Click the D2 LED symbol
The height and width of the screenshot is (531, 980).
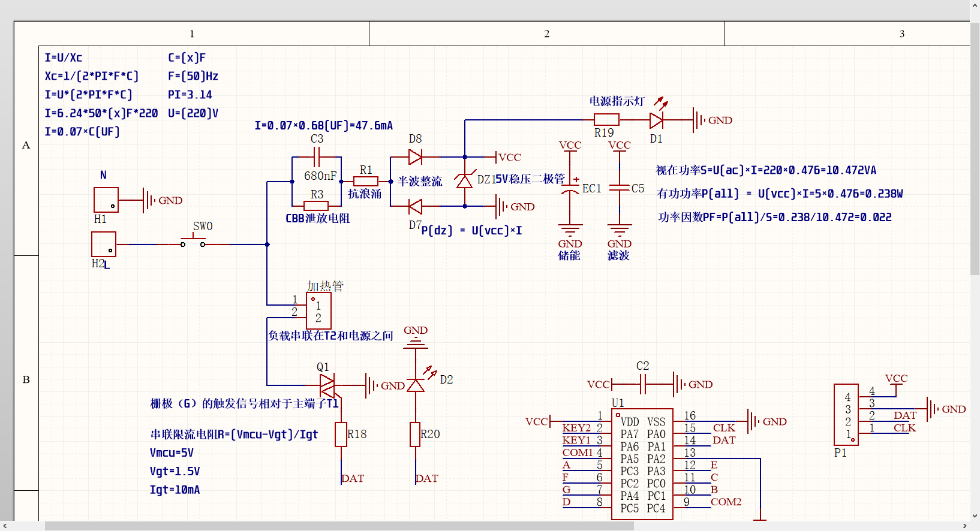[416, 385]
